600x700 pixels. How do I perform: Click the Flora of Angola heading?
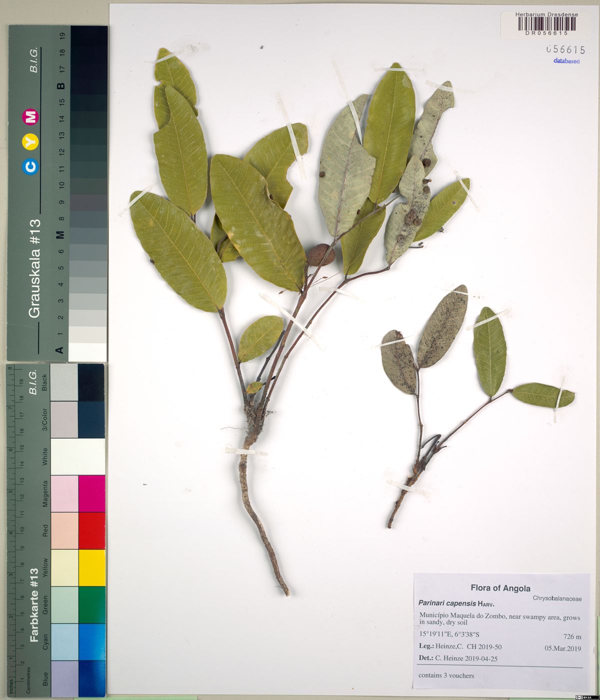click(500, 588)
